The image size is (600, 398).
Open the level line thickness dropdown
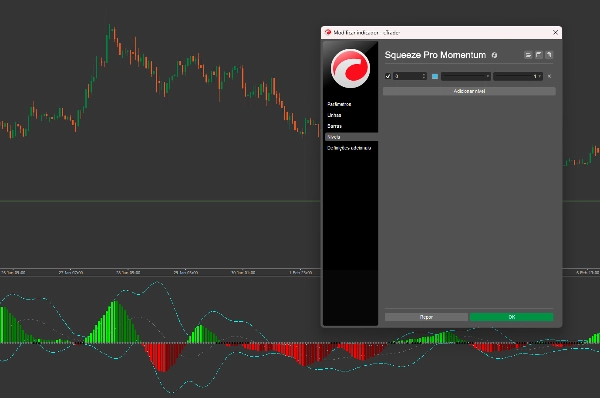click(x=518, y=77)
